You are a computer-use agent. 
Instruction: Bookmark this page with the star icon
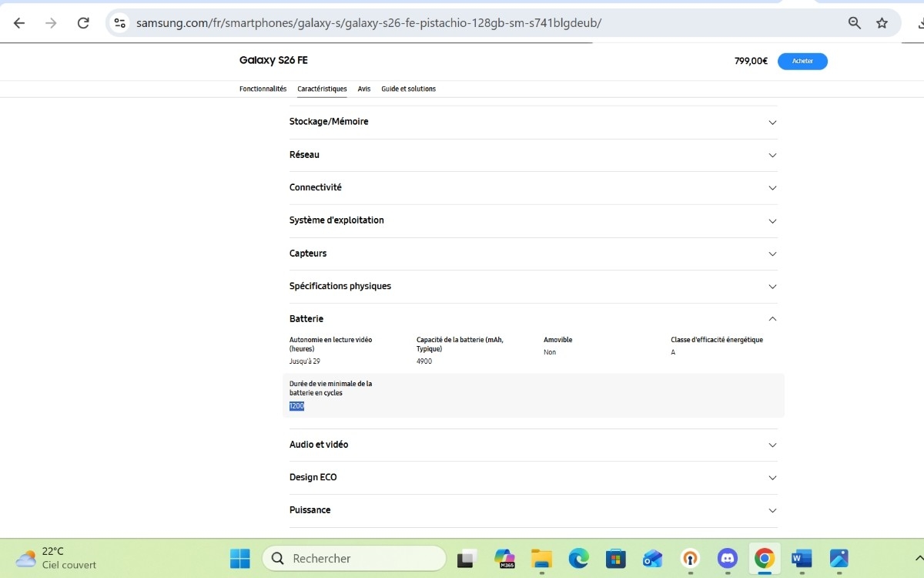tap(882, 23)
